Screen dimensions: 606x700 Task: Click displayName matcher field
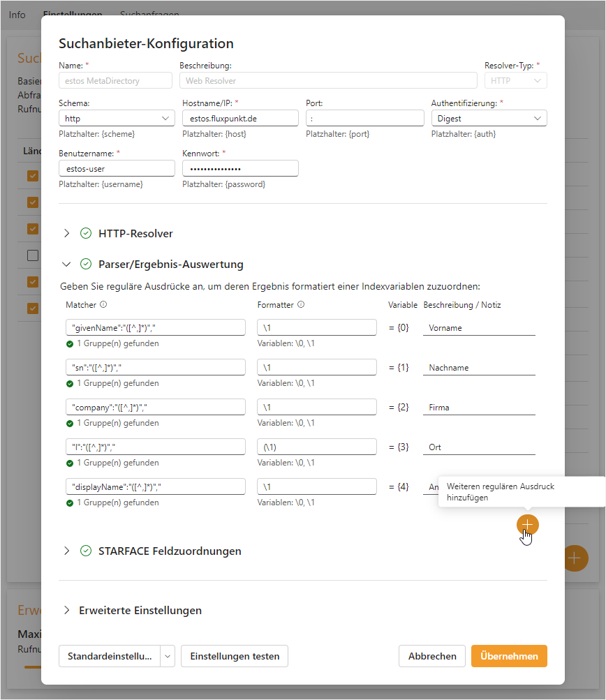click(x=156, y=486)
